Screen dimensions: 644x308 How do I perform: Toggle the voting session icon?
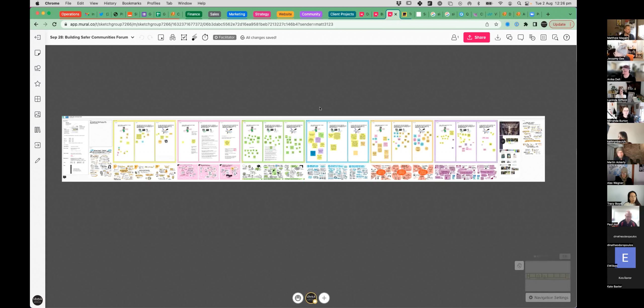[x=184, y=38]
